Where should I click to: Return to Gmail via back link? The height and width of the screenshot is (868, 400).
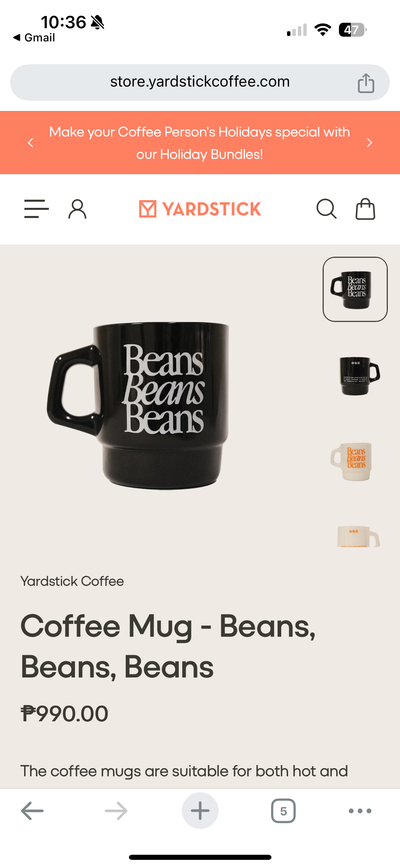34,37
